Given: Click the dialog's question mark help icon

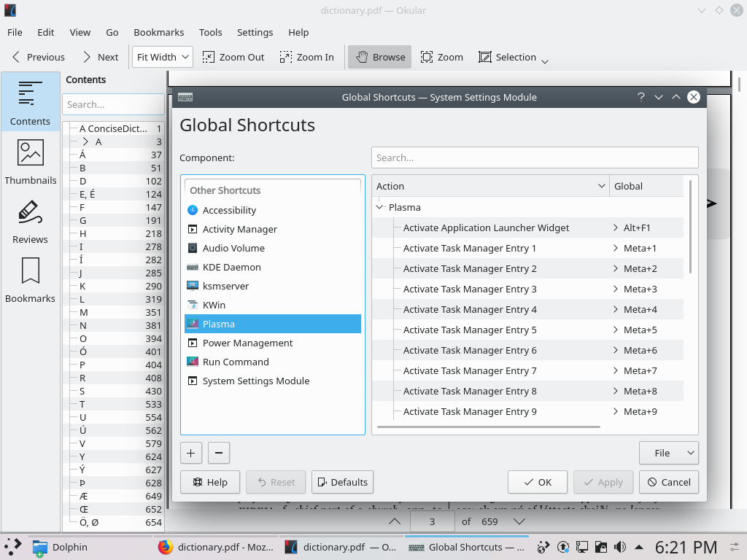Looking at the screenshot, I should [x=641, y=97].
